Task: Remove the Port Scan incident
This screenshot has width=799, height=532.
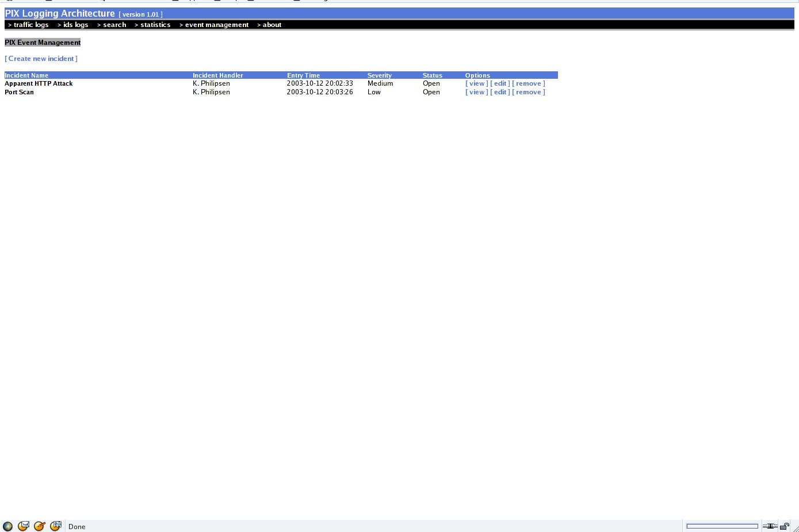Action: [528, 92]
